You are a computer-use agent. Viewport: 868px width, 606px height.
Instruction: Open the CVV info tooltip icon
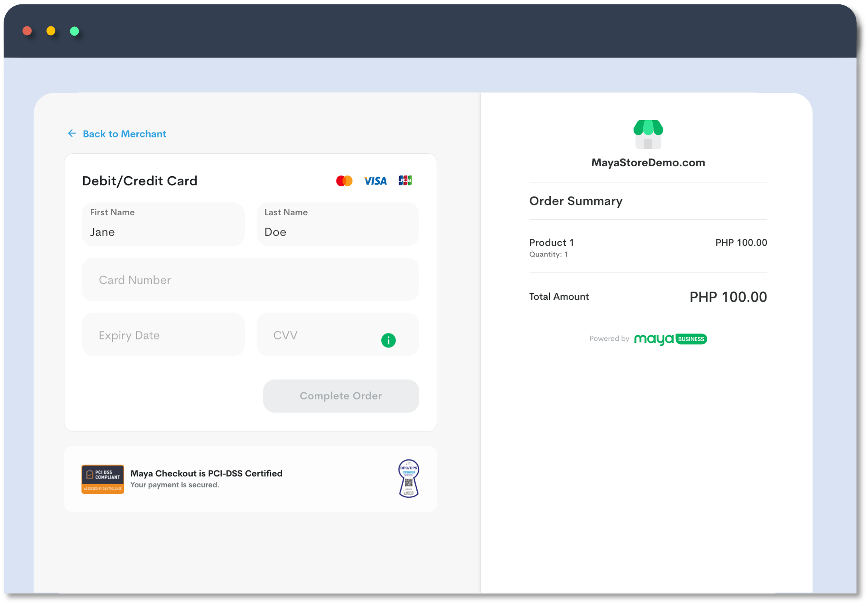(388, 340)
